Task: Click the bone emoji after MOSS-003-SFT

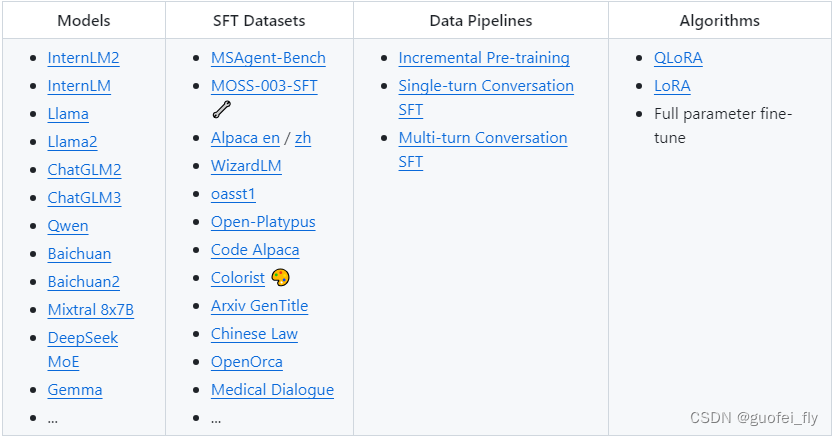Action: [x=221, y=110]
